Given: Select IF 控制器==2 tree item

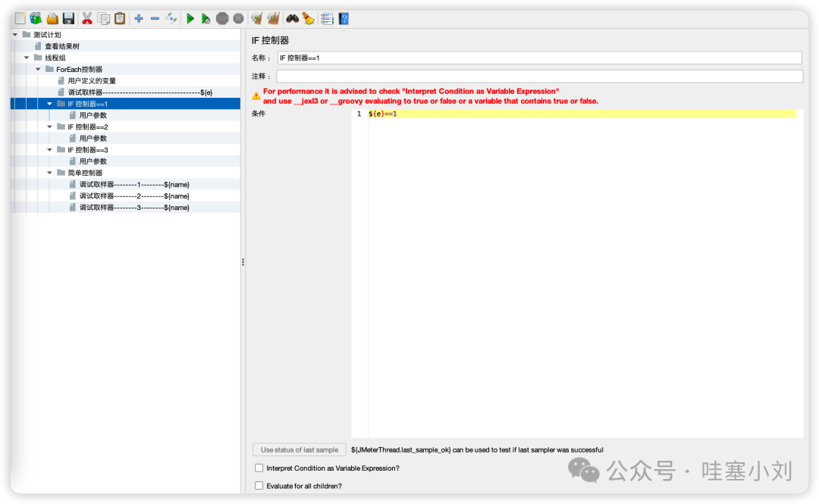Looking at the screenshot, I should [88, 127].
